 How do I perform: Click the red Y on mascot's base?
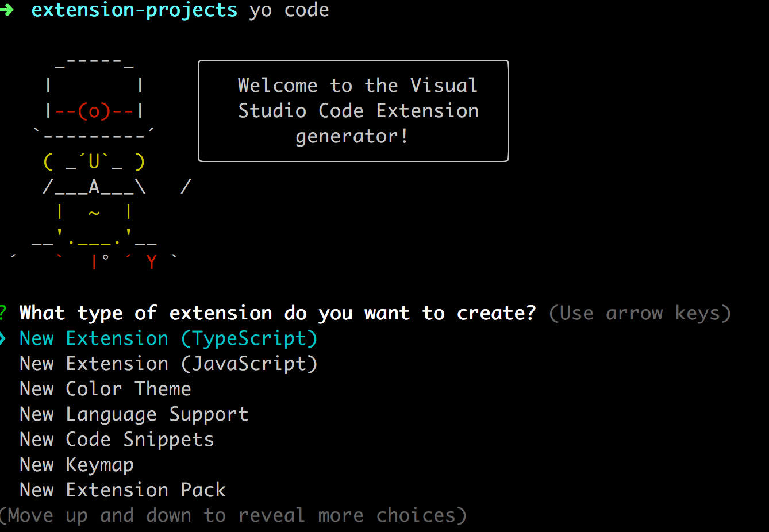click(x=151, y=263)
